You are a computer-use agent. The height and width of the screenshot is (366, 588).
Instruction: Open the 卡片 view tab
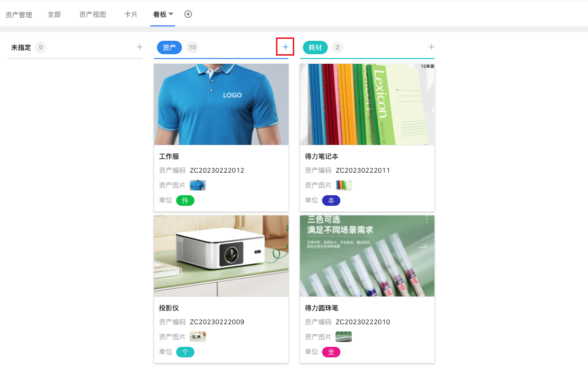pyautogui.click(x=131, y=15)
